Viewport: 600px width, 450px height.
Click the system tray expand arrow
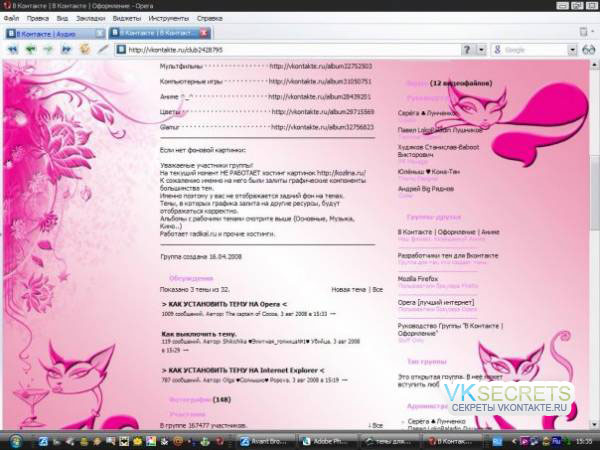pyautogui.click(x=514, y=441)
